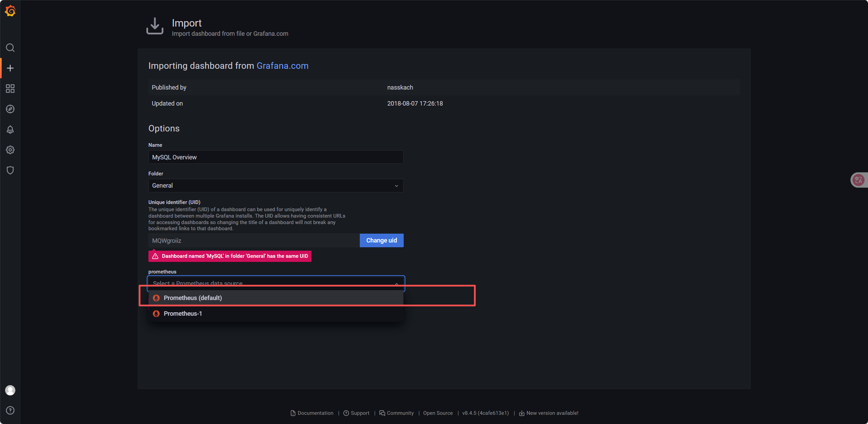Click the v8.4.5 version text in footer
The image size is (868, 424).
485,413
